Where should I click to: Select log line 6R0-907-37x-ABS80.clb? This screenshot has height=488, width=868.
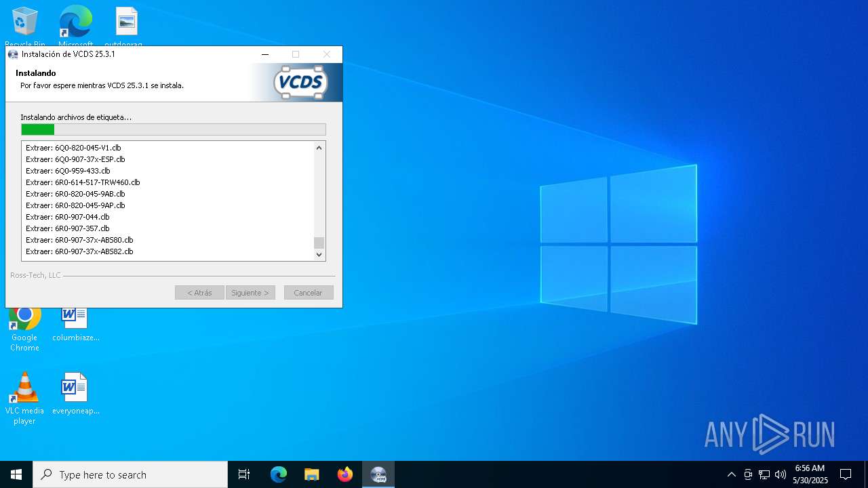(79, 240)
